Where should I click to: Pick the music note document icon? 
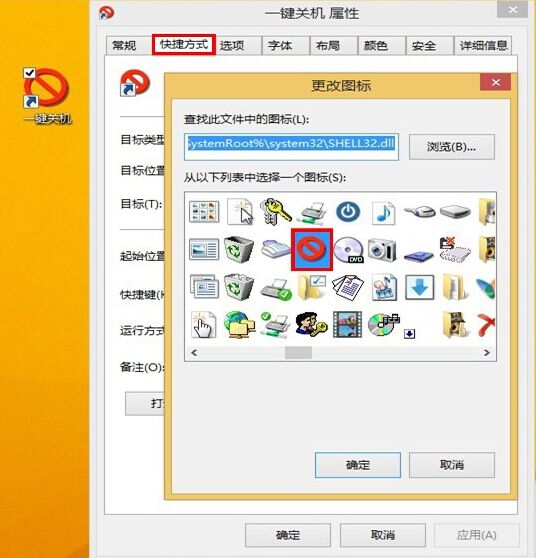coord(383,212)
